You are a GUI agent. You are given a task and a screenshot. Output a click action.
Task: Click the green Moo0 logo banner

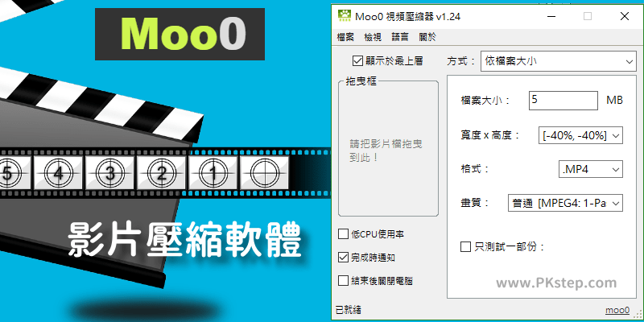tap(180, 34)
